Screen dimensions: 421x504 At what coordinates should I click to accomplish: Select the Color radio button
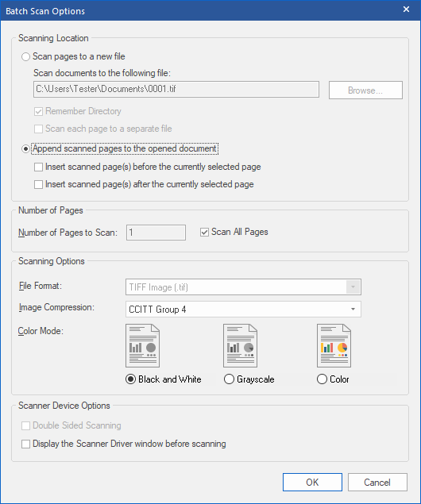tap(322, 379)
